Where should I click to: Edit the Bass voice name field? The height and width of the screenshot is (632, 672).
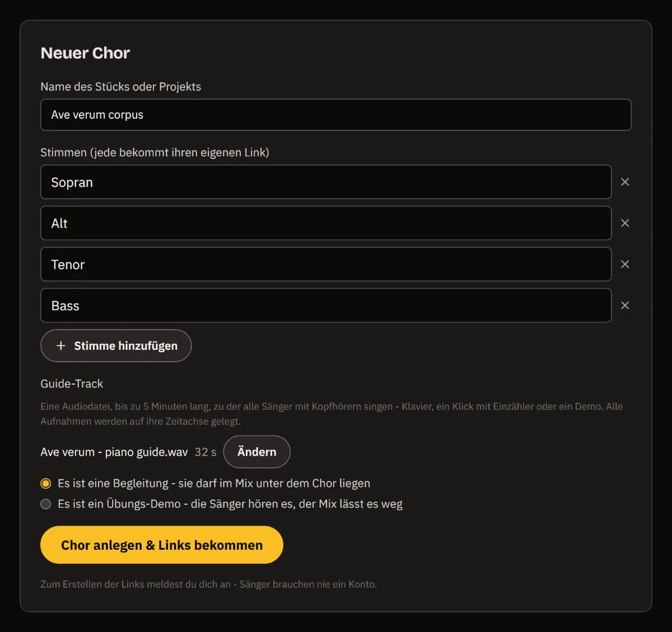[x=326, y=306]
